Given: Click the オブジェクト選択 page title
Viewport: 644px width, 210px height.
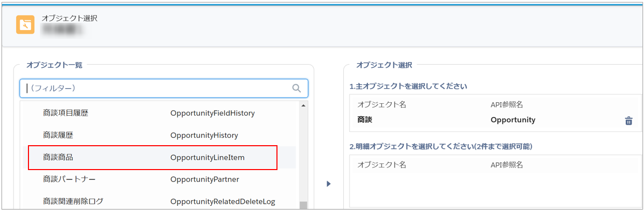Looking at the screenshot, I should click(x=69, y=18).
